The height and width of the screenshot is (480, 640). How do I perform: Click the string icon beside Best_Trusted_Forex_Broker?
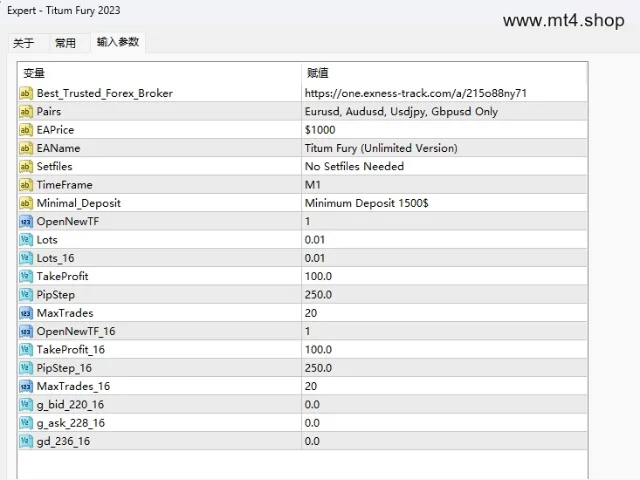click(x=26, y=93)
